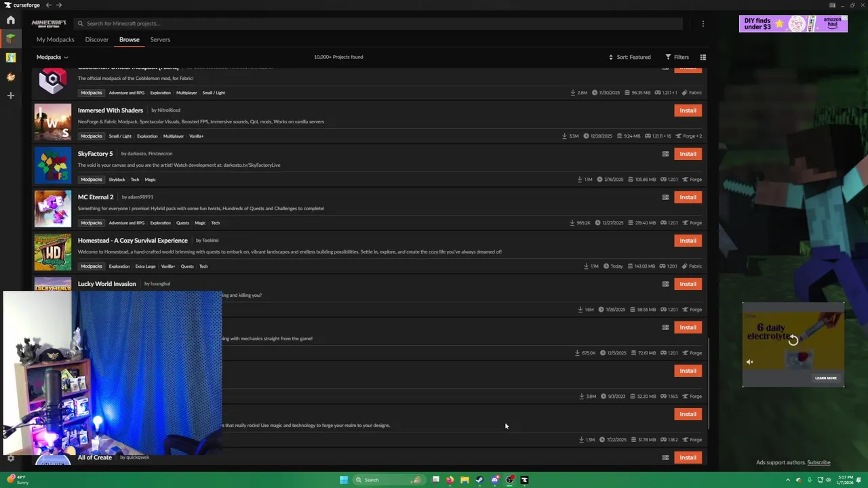Install the Lucky World Invasion modpack
Image resolution: width=868 pixels, height=488 pixels.
coord(688,284)
